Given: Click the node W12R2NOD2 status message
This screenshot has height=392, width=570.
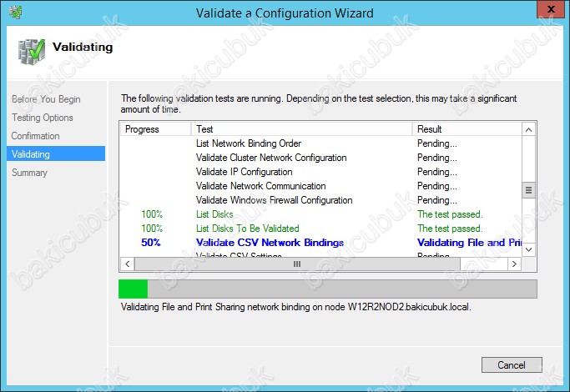Looking at the screenshot, I should (296, 307).
